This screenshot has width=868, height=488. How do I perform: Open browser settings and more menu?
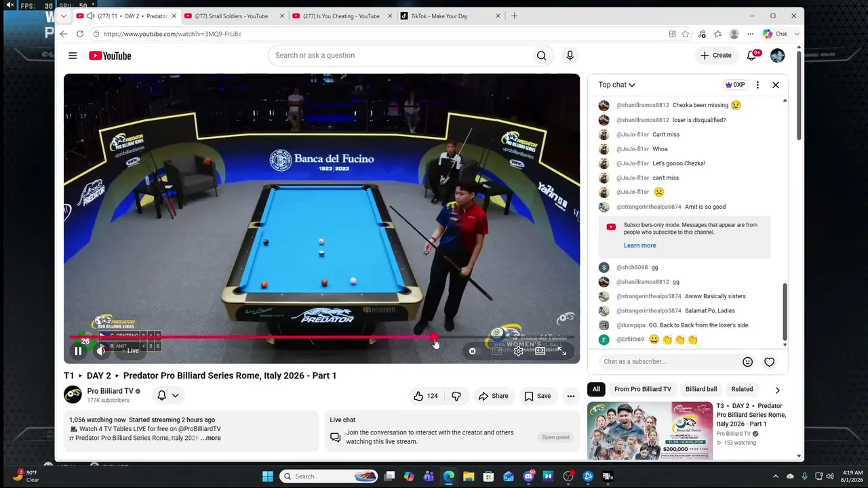tap(750, 34)
